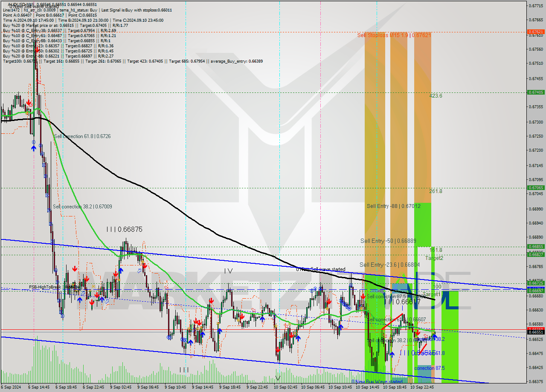This screenshot has height=392, width=546.
Task: Select 'Sell Entry -23.6 | 0.66804' label
Action: click(x=390, y=265)
